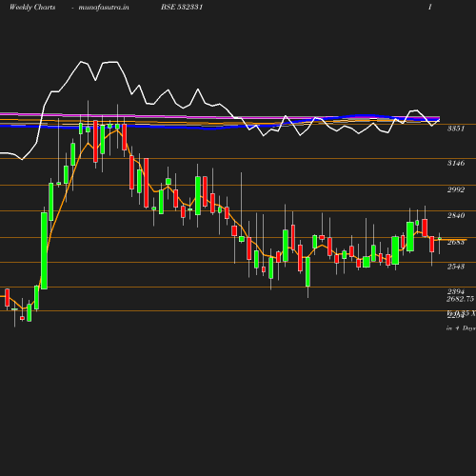Screen dimensions: 476x476
Task: Click the 2683 price level label
Action: click(x=456, y=243)
